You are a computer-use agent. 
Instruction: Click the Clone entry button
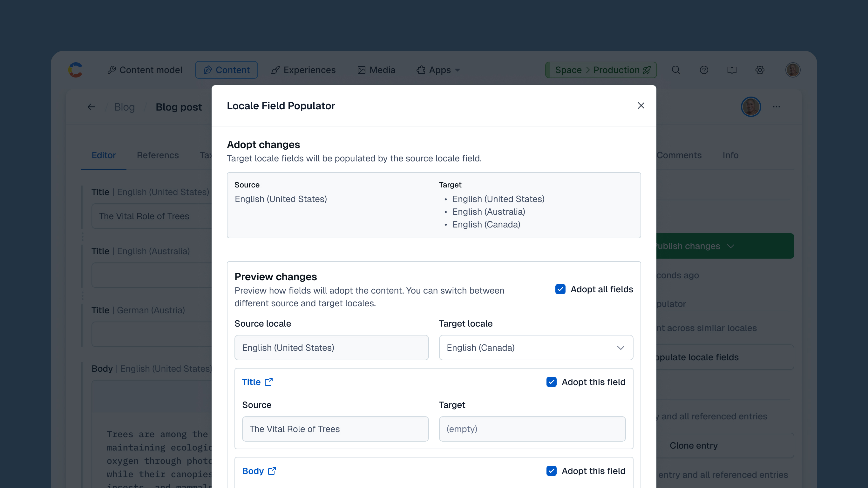pyautogui.click(x=694, y=445)
